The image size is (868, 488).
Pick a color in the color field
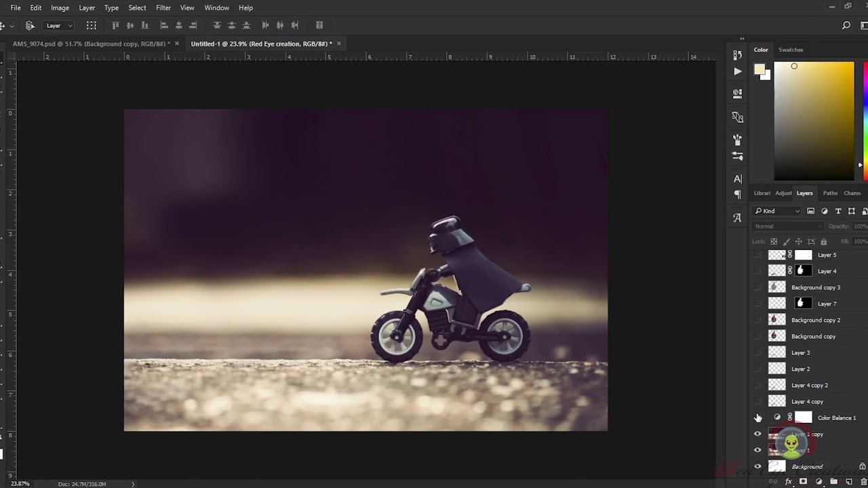pos(814,121)
